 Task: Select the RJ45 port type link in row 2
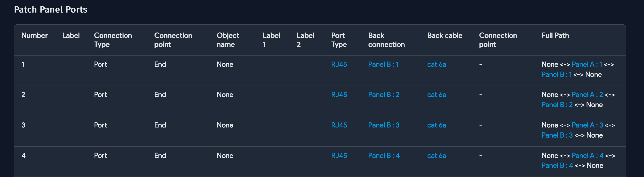(339, 95)
